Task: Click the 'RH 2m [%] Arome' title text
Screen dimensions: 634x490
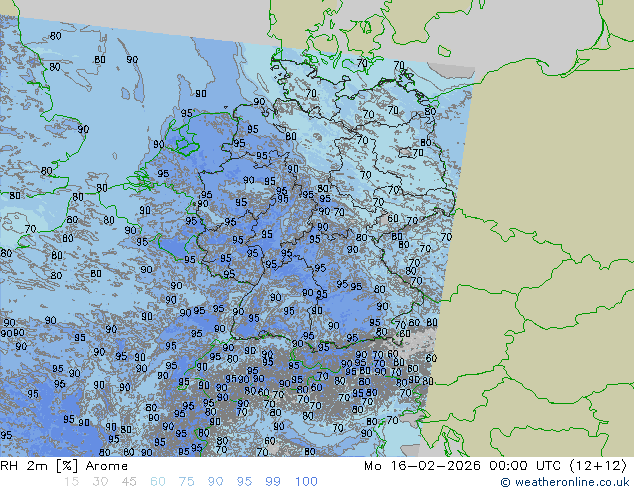Action: [x=64, y=466]
